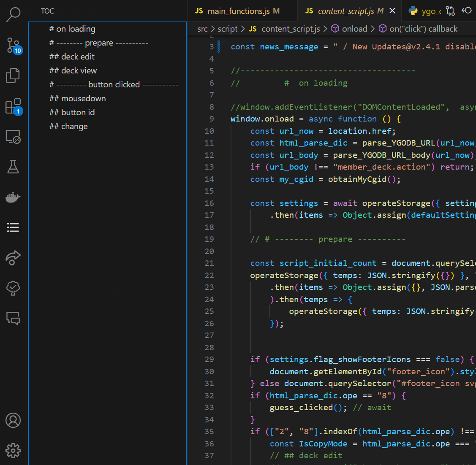Open the src breadcrumb folder dropdown
The height and width of the screenshot is (465, 476).
[x=202, y=29]
